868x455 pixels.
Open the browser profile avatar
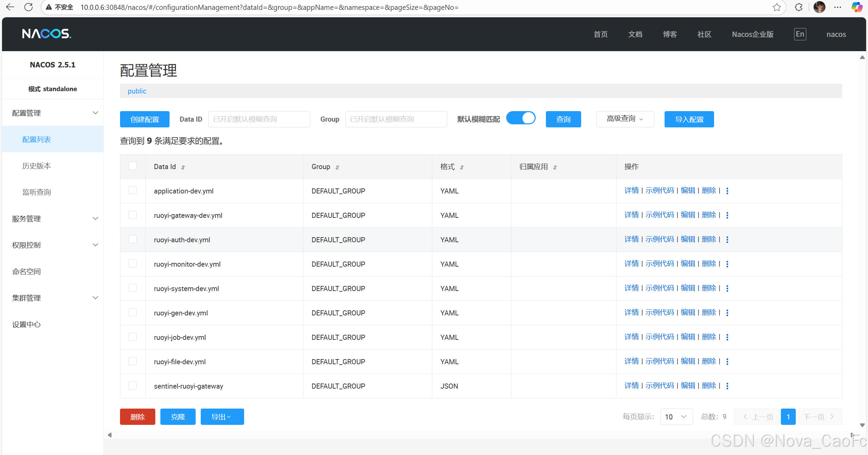coord(819,7)
